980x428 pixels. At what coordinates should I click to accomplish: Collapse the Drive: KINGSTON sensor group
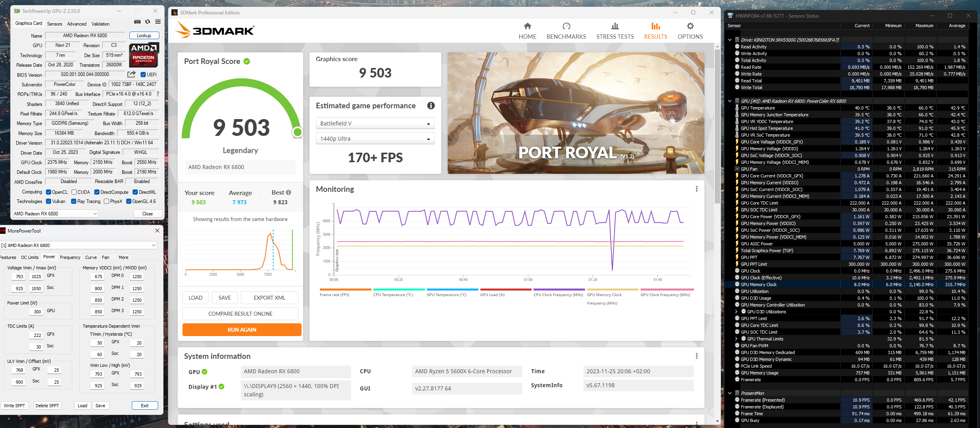tap(730, 40)
